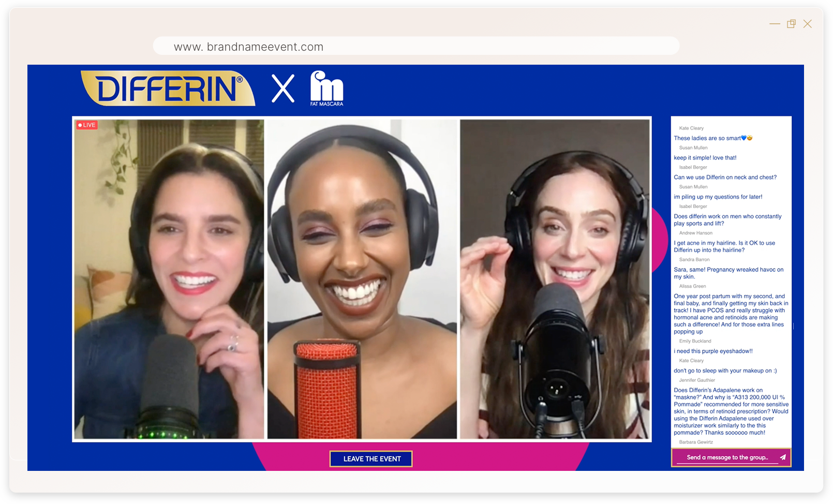833x504 pixels.
Task: Select the right host's video feed
Action: point(555,279)
